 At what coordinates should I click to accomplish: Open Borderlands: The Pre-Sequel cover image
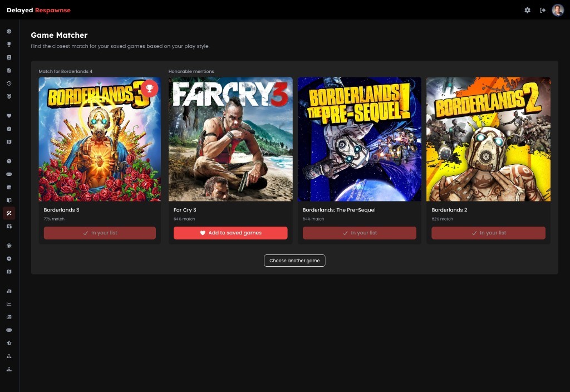coord(360,139)
